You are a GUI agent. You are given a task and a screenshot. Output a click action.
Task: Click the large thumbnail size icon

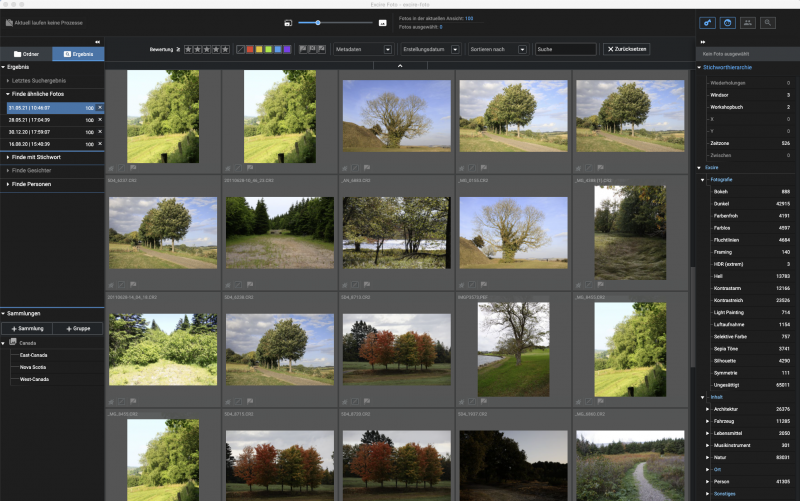coord(383,23)
